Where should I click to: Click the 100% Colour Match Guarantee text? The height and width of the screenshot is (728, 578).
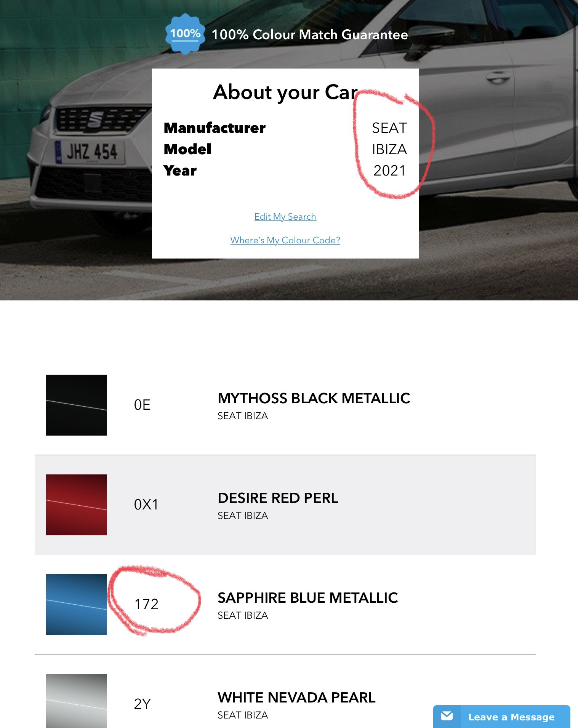[x=309, y=35]
